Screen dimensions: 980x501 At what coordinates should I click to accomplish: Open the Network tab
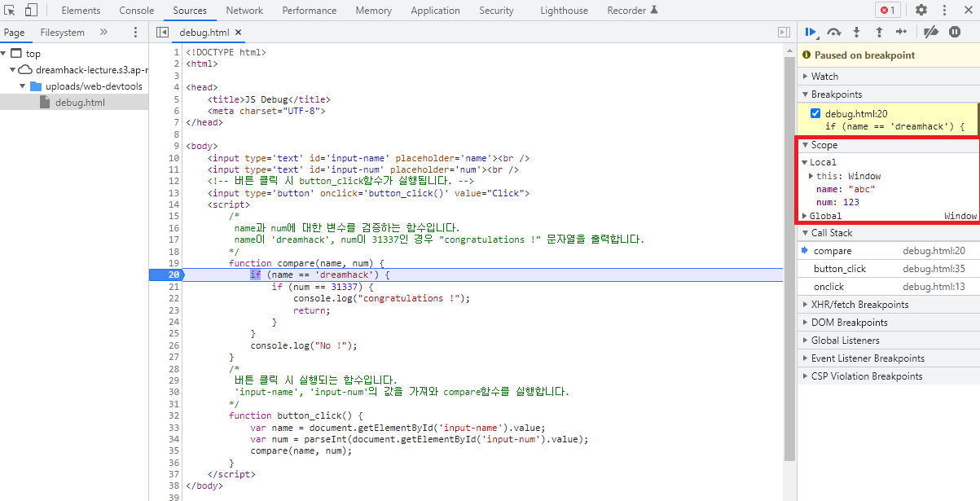(244, 11)
